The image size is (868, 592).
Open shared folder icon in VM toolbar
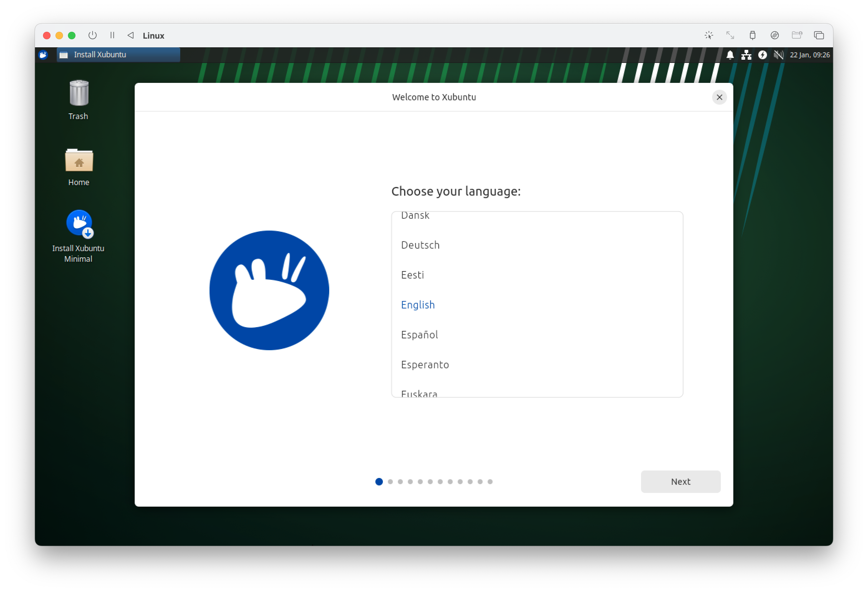pyautogui.click(x=797, y=36)
